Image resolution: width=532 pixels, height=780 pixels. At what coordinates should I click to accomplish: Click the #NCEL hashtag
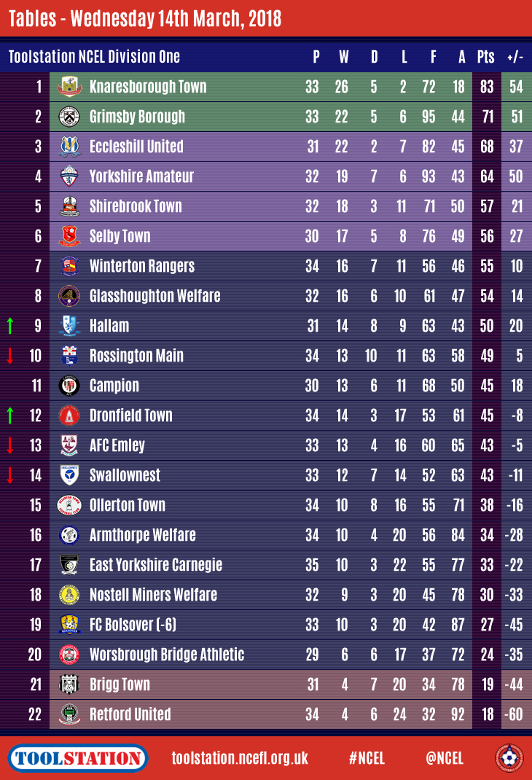click(367, 758)
